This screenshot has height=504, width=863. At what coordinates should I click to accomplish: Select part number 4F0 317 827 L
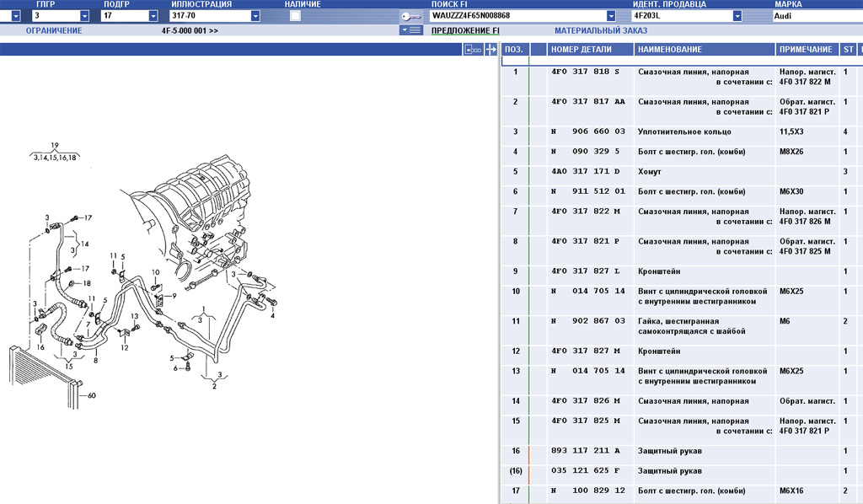coord(585,271)
